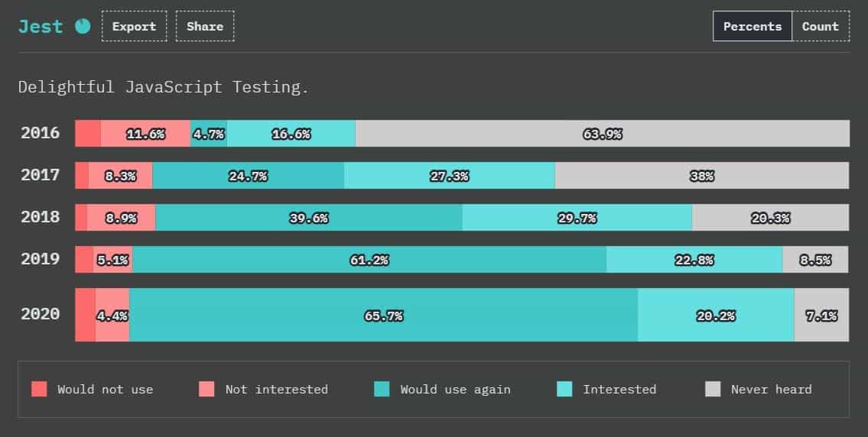Screen dimensions: 868x437
Task: Select the 'Not interested' legend swatch
Action: [x=206, y=389]
